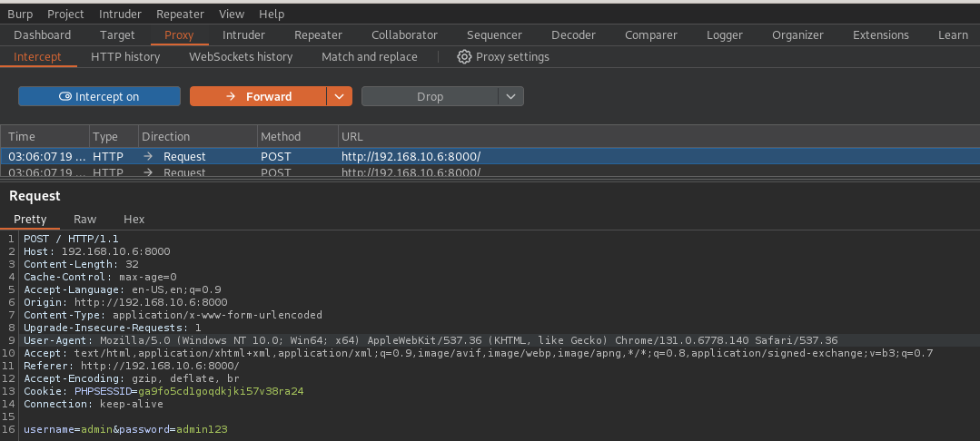Open the Intruder menu in menu bar
The height and width of the screenshot is (441, 980).
120,14
